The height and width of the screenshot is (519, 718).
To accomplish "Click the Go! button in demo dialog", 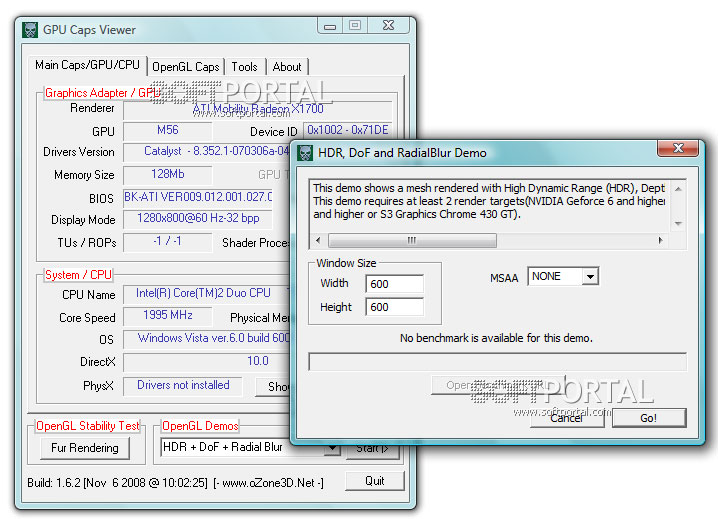I will coord(649,418).
